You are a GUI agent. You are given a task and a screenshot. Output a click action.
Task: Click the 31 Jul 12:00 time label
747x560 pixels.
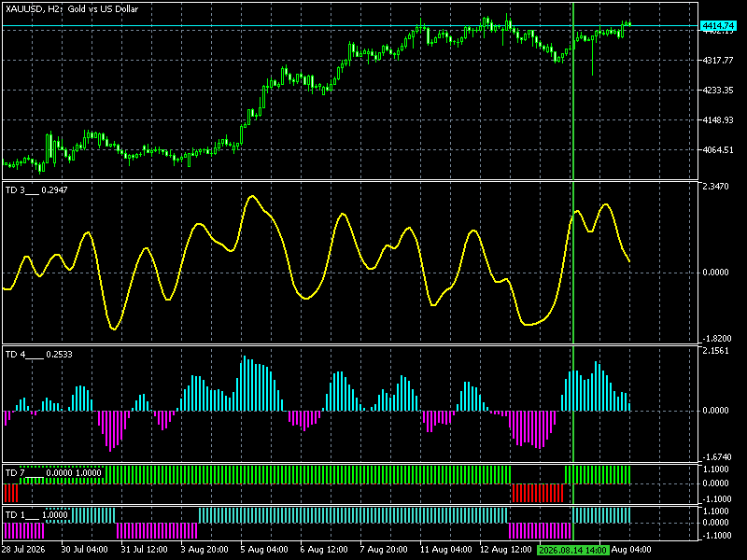click(144, 550)
